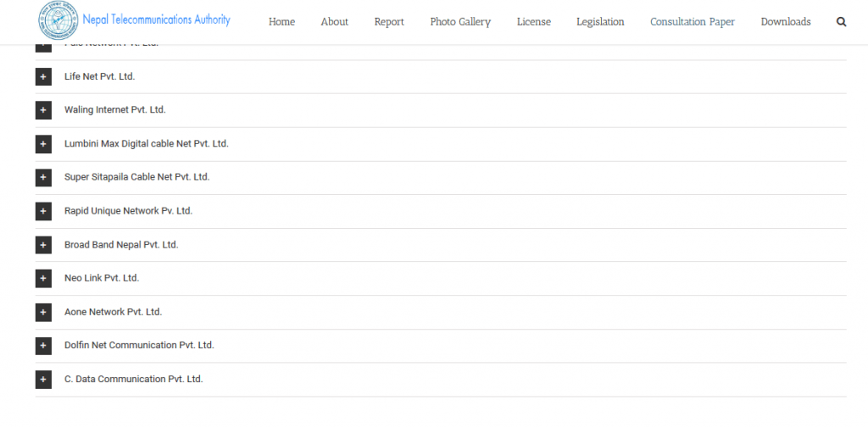Expand the Aone Network Pvt. Ltd. row
868x428 pixels.
pyautogui.click(x=43, y=313)
